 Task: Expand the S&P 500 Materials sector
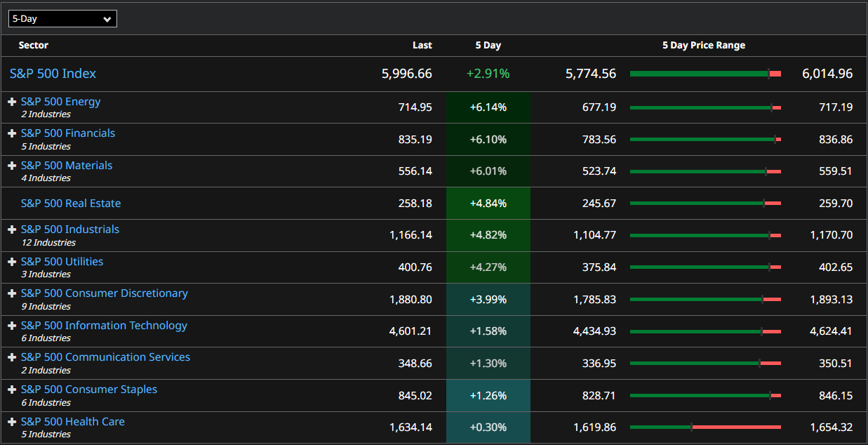[12, 166]
